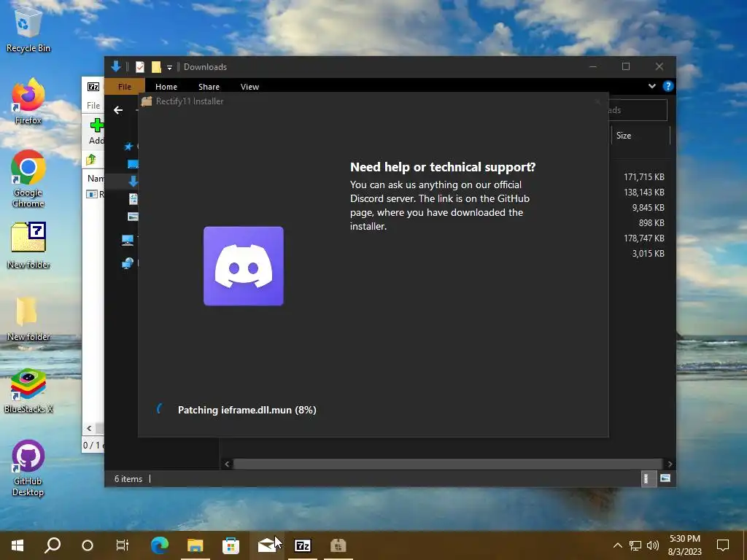This screenshot has height=560, width=747.
Task: Open the Microsoft Store taskbar icon
Action: 231,545
